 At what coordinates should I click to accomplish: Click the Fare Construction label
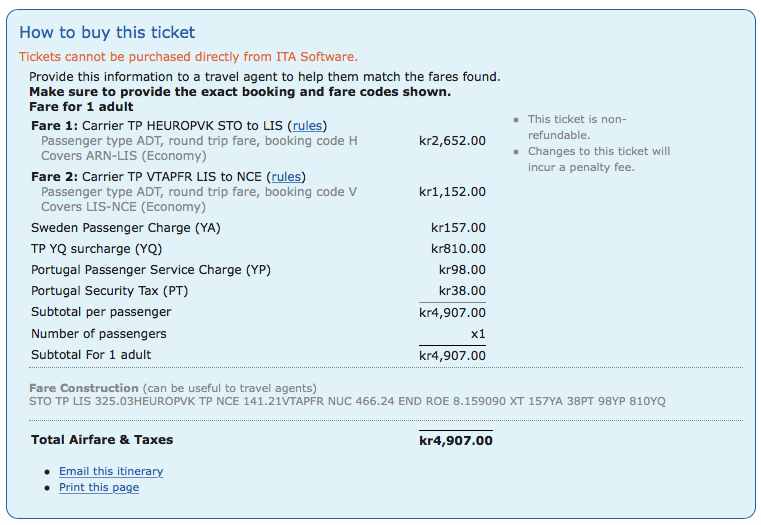click(84, 388)
